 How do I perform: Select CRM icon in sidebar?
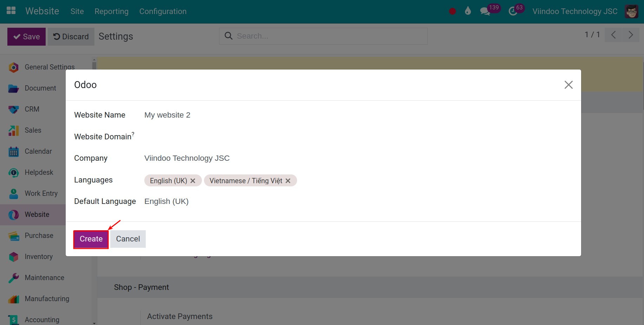13,109
